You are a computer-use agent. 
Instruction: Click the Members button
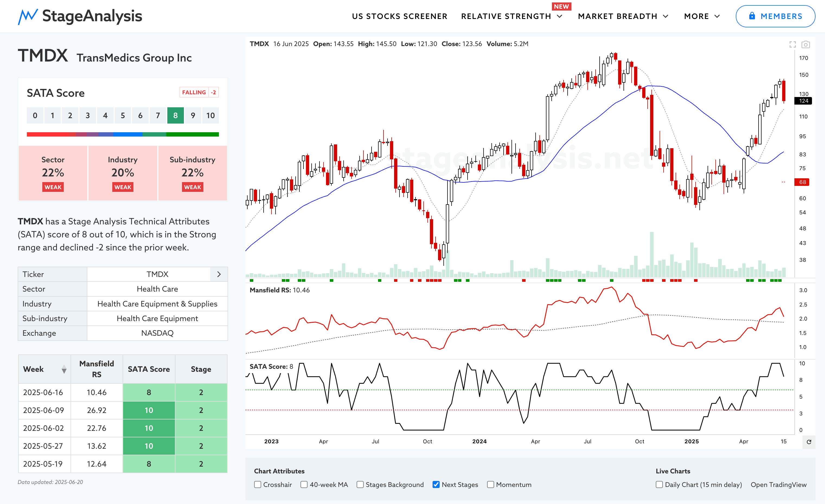[775, 16]
